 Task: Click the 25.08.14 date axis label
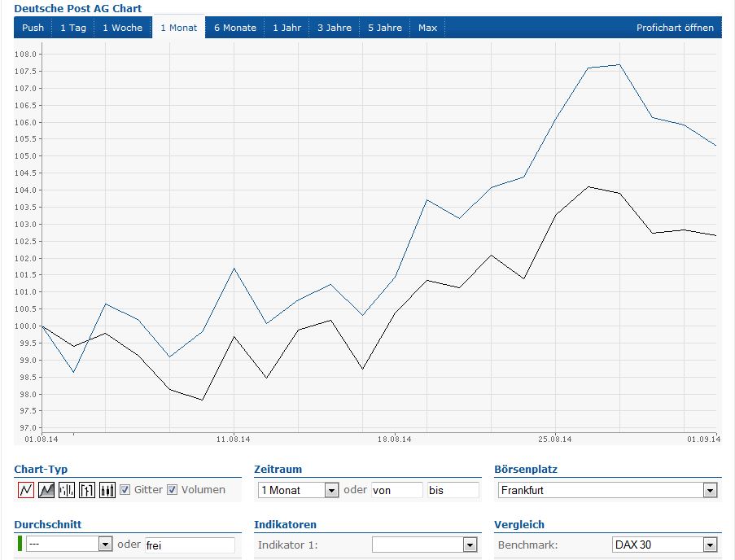(555, 439)
